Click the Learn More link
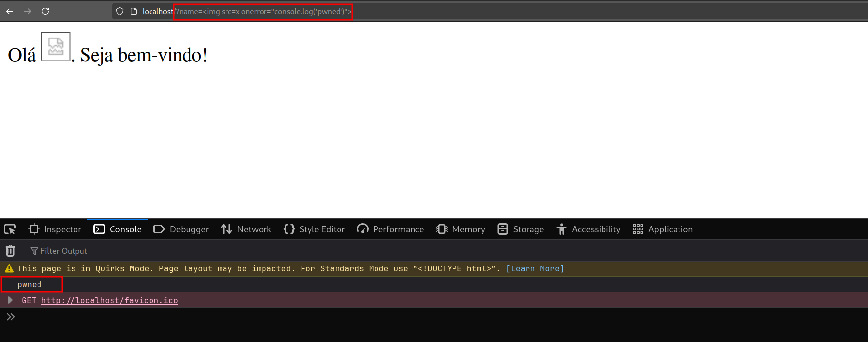 click(x=535, y=269)
